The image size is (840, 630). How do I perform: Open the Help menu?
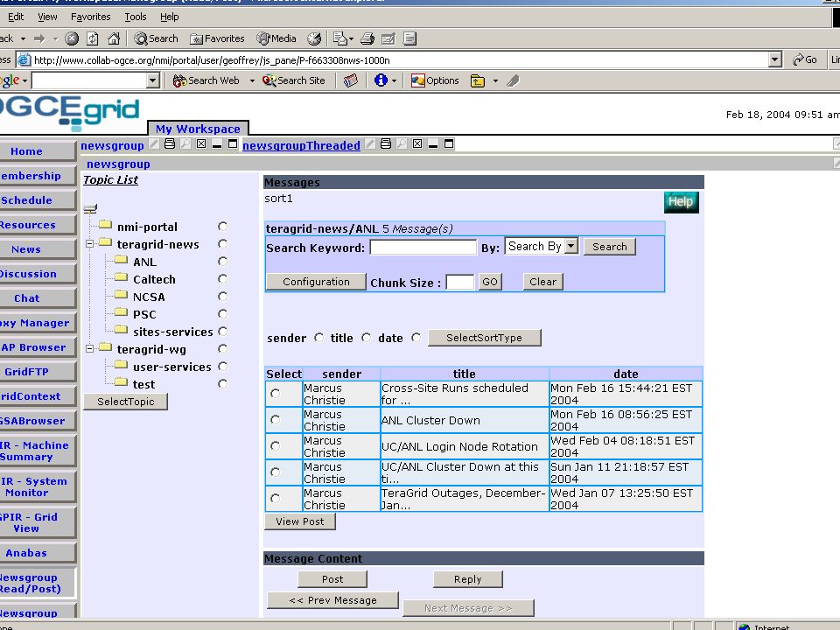[x=169, y=17]
